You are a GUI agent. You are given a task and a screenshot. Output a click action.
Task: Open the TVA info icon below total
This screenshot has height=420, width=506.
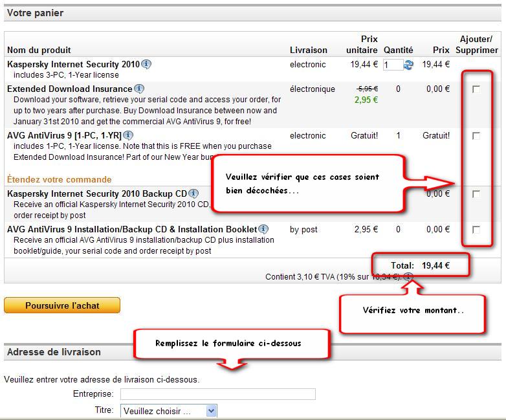point(408,276)
